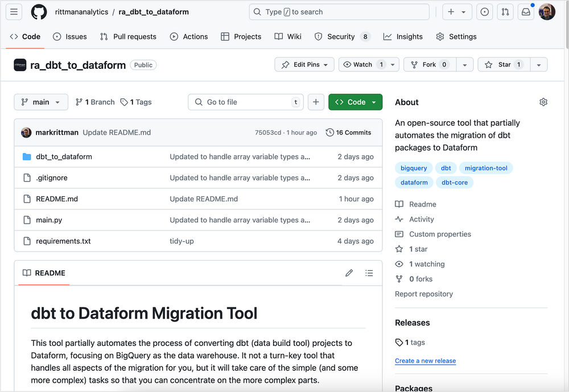Screen dimensions: 569x392
Task: Click the edit README pencil icon
Action: (x=349, y=273)
